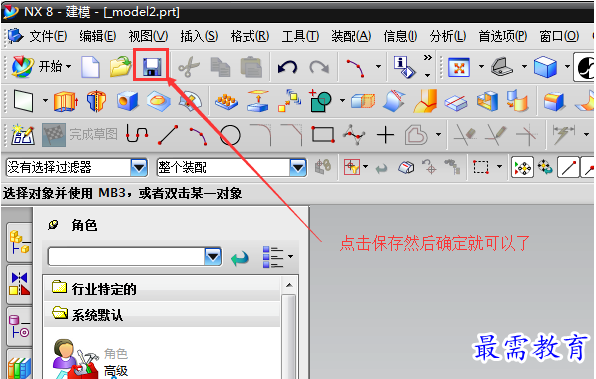The image size is (596, 379).
Task: Open a file with the folder icon
Action: 120,67
